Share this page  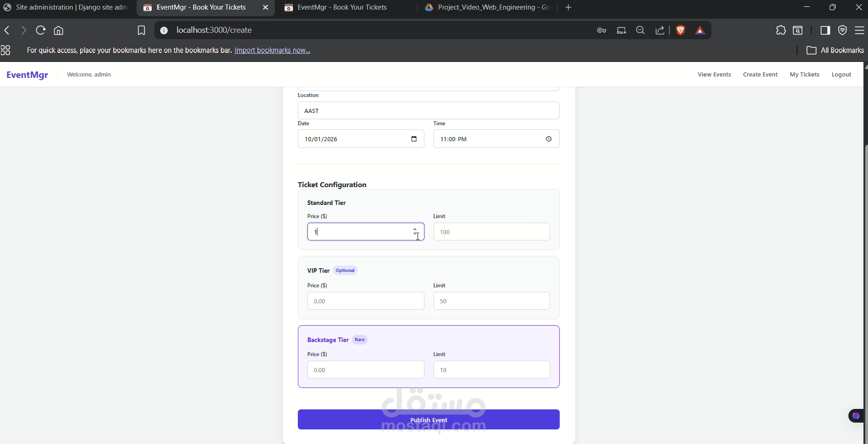tap(659, 31)
